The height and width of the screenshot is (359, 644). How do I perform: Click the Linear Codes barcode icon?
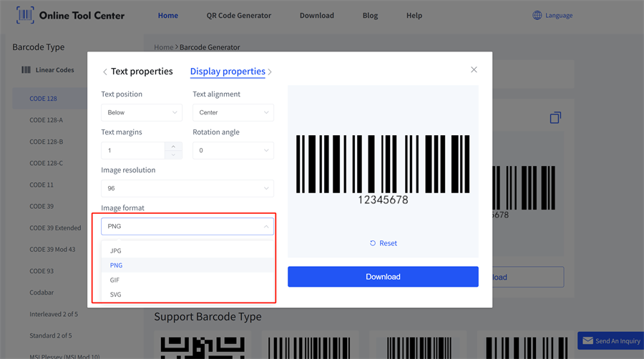pos(26,70)
